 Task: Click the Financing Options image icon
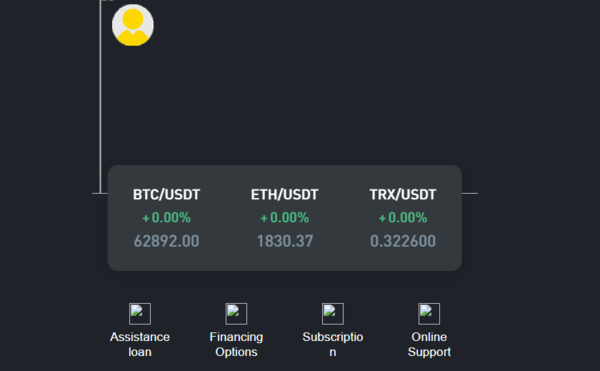click(x=236, y=314)
